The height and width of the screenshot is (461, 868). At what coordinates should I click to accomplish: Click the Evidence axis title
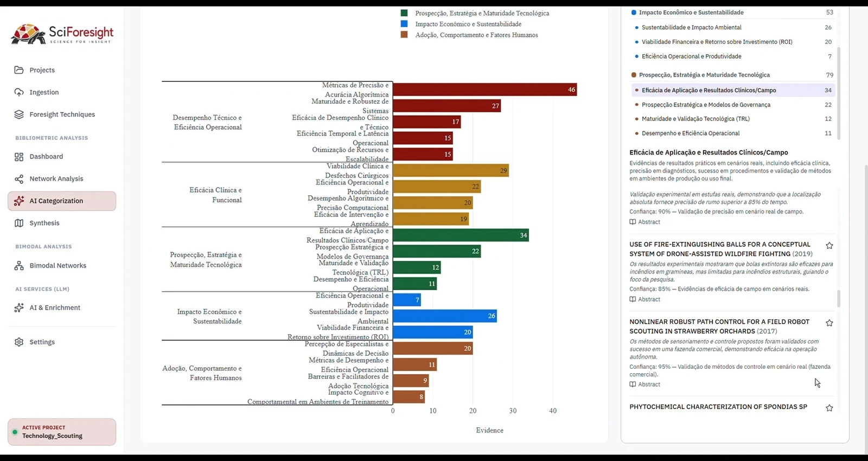pos(490,431)
